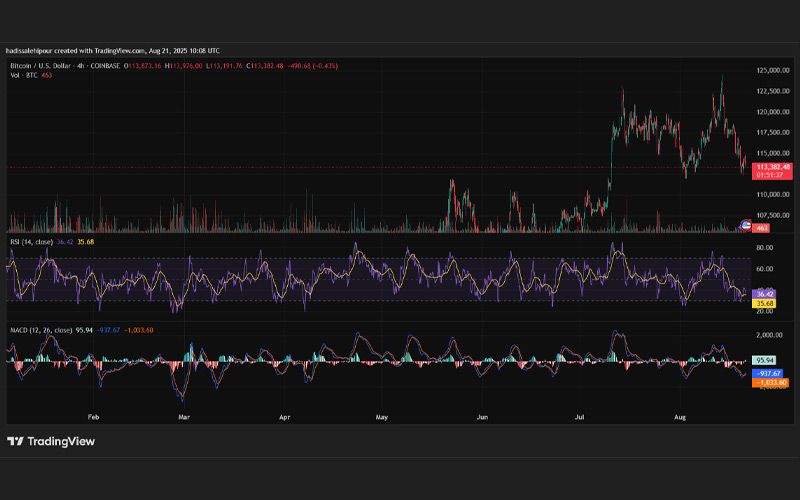The width and height of the screenshot is (800, 500).
Task: Click the RSI legend value 36.42 in purple
Action: 65,242
